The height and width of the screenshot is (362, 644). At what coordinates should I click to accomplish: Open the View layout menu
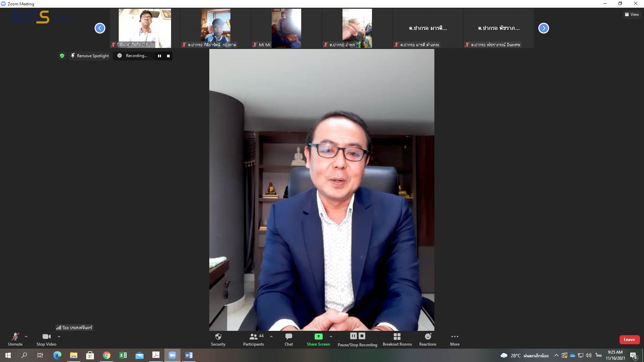click(x=632, y=14)
